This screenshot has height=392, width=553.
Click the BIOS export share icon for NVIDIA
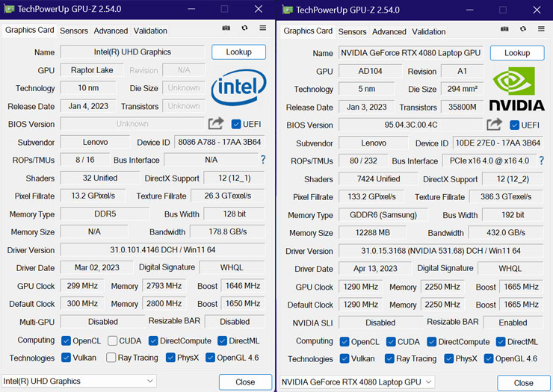(x=494, y=125)
